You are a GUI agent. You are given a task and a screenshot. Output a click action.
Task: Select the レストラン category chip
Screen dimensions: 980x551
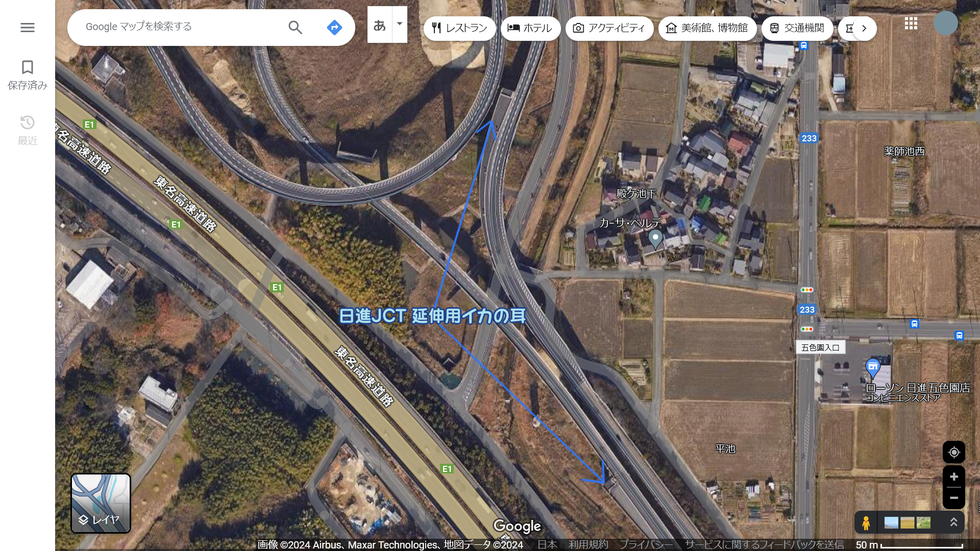pos(459,28)
